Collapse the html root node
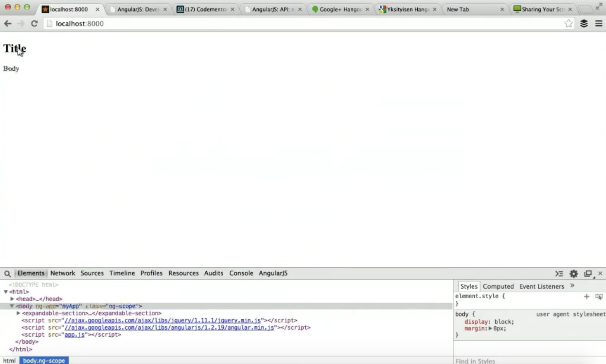This screenshot has width=606, height=364. 6,292
